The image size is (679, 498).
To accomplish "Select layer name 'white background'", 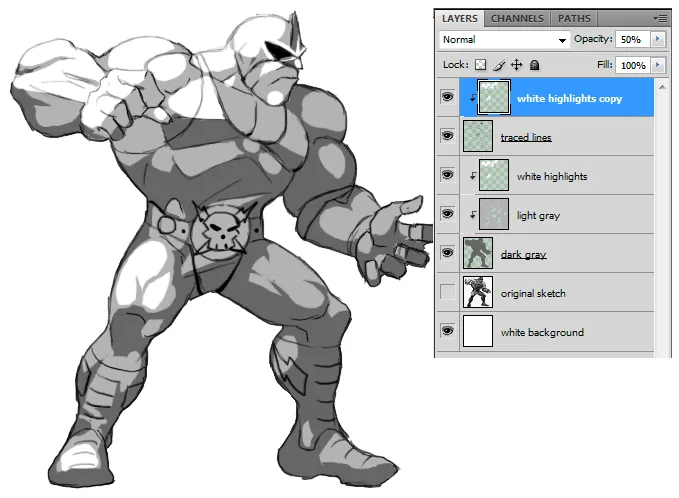I will (542, 333).
